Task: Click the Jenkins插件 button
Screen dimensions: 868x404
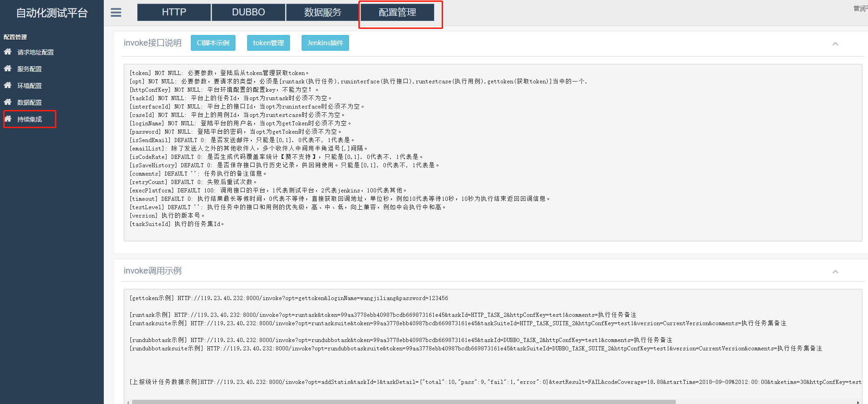Action: pos(325,43)
